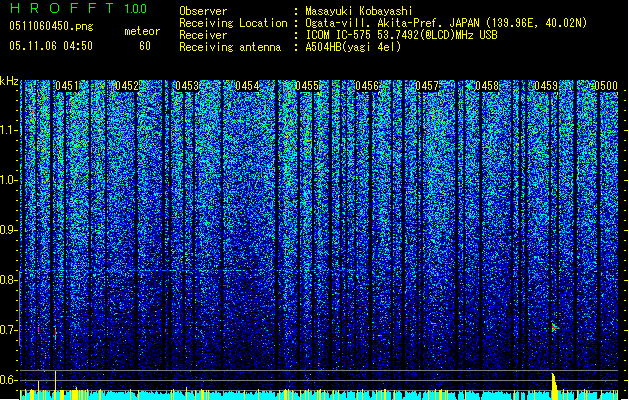Viewport: 629px width, 400px height.
Task: Click the small red echo below the 0451 marker
Action: [x=55, y=332]
